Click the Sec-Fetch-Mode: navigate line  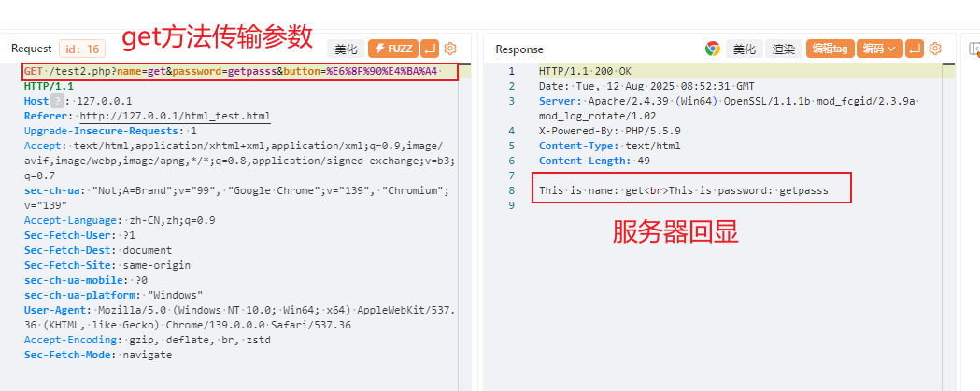coord(98,356)
